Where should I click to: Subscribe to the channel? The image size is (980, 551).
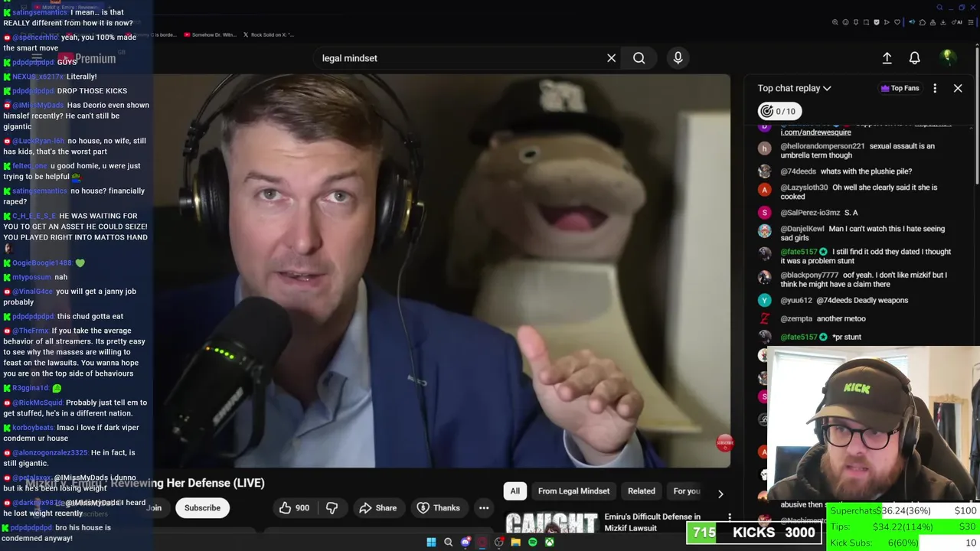(202, 507)
